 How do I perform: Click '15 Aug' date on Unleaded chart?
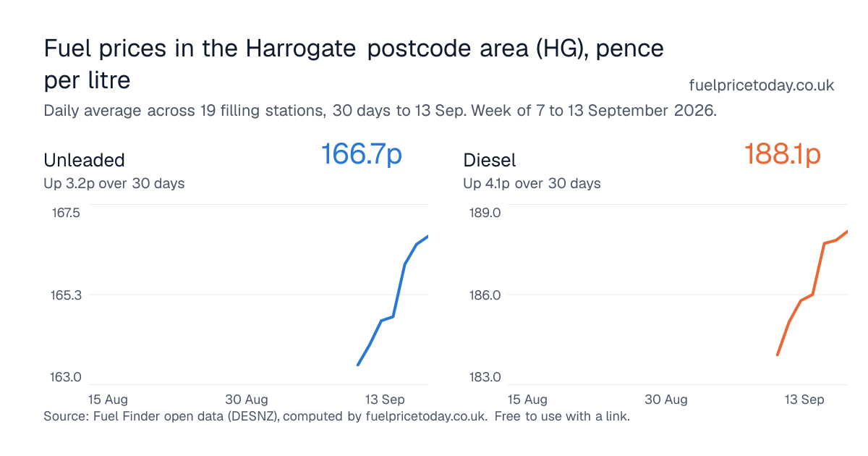[x=108, y=400]
